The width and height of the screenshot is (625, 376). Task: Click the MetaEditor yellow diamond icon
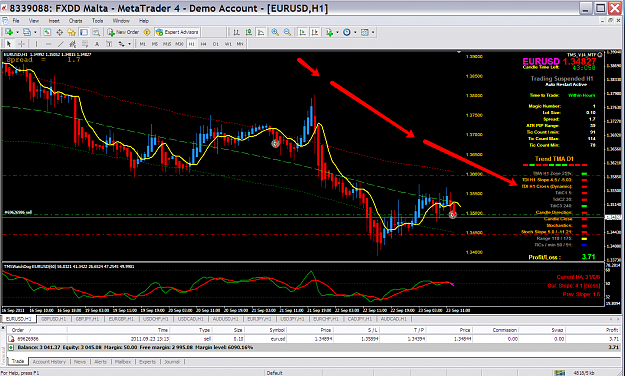[x=147, y=32]
